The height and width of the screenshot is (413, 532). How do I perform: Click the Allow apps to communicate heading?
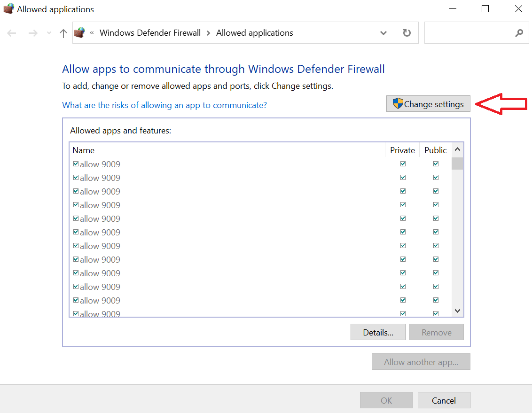(223, 69)
